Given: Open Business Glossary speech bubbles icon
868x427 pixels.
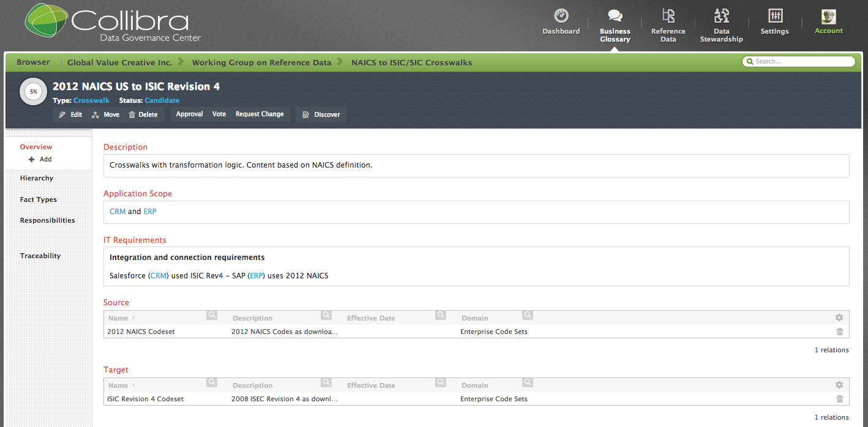Looking at the screenshot, I should point(615,16).
